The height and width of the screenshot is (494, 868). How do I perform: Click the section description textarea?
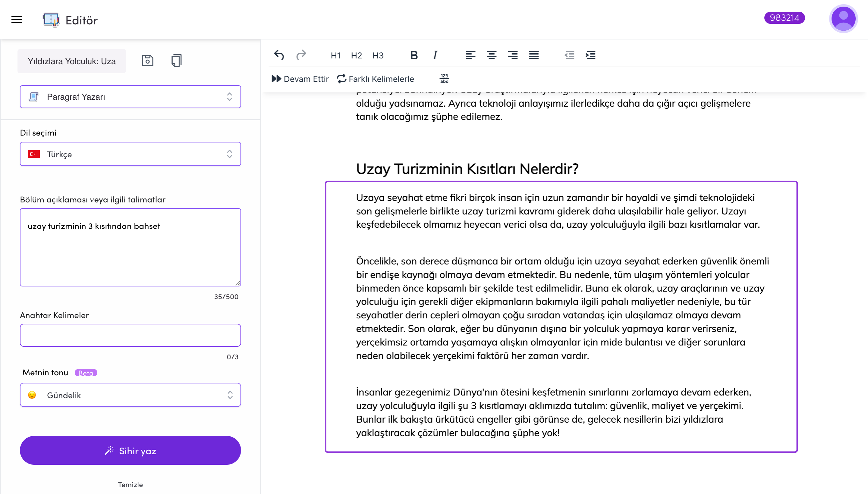tap(131, 247)
